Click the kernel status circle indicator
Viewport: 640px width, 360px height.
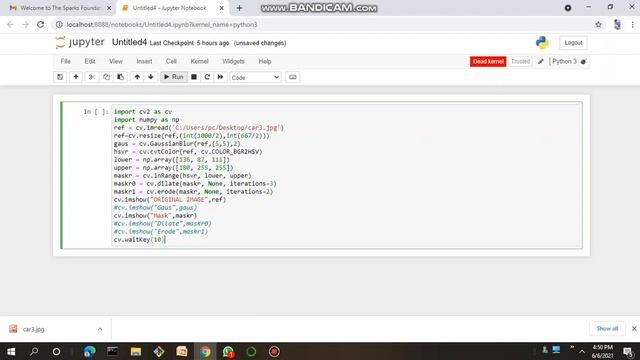[584, 62]
